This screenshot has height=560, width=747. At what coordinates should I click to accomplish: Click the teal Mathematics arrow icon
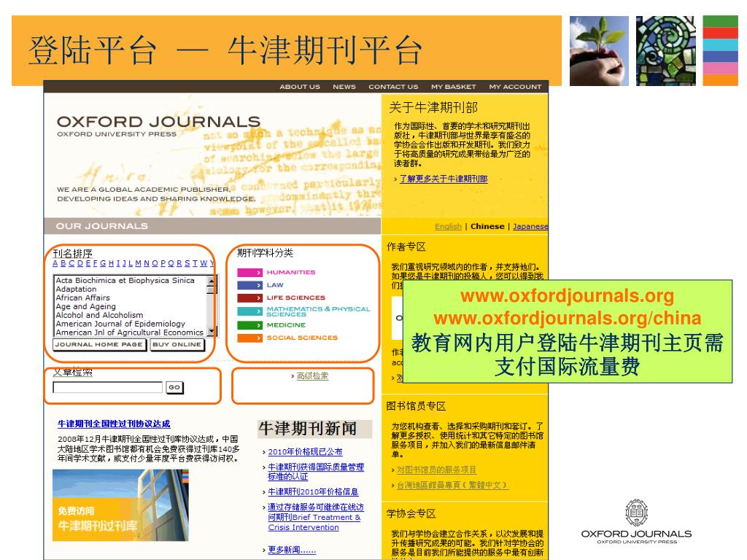pyautogui.click(x=249, y=311)
